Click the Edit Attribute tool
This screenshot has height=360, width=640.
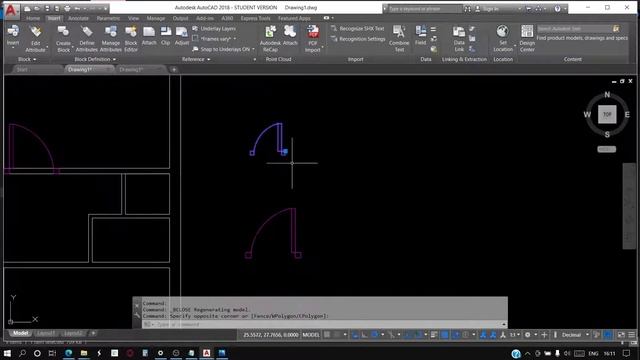36,39
